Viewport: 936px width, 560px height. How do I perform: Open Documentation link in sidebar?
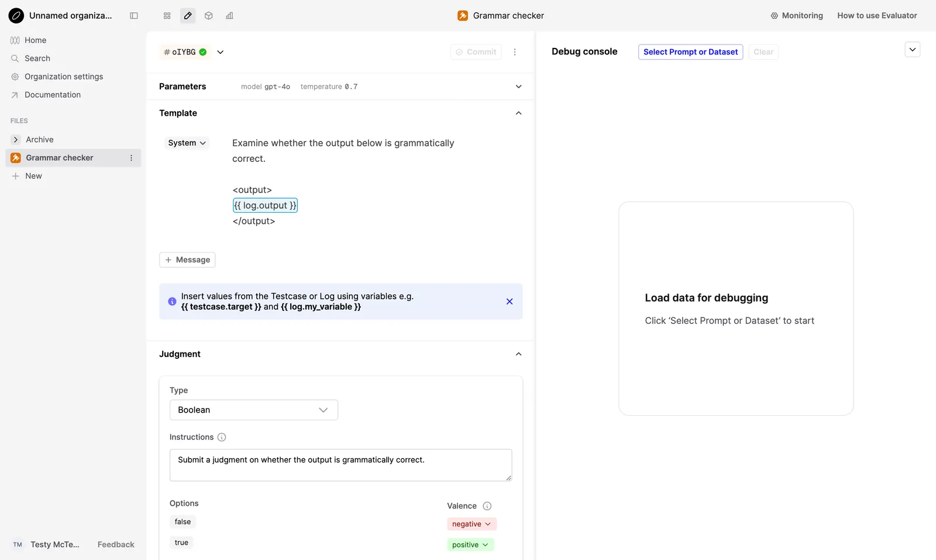[53, 95]
